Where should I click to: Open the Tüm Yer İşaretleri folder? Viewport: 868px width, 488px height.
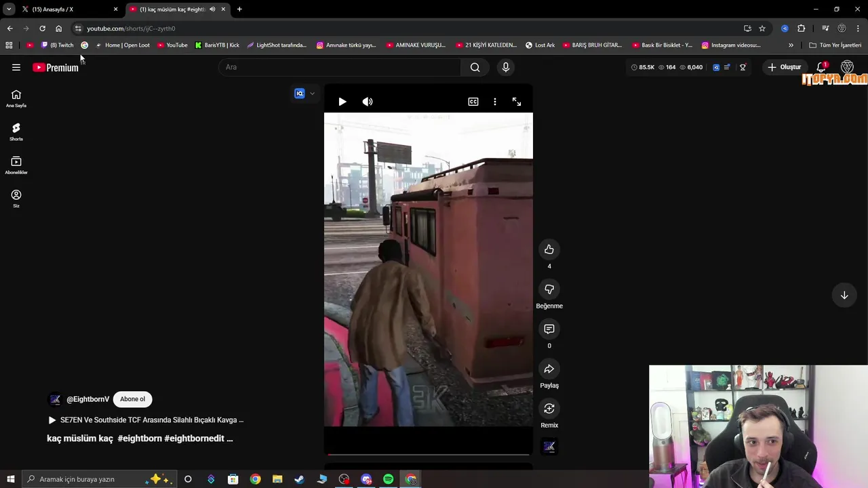pyautogui.click(x=835, y=45)
